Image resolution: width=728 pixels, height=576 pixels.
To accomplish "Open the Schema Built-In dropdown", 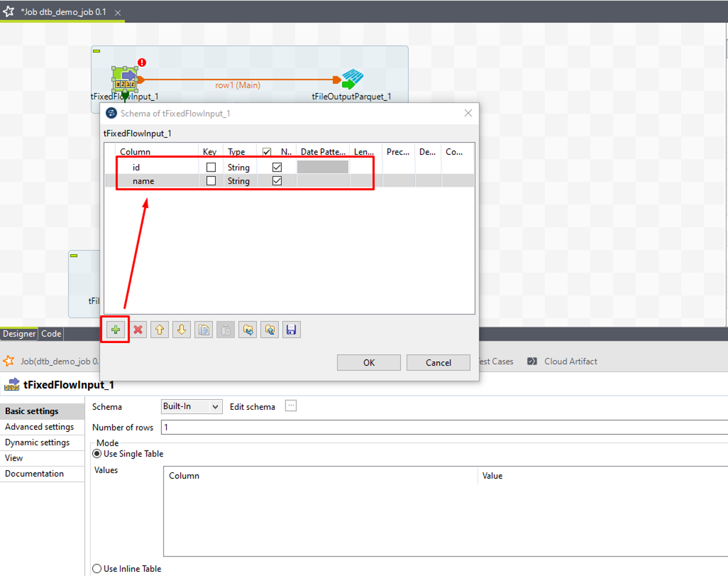I will (191, 407).
